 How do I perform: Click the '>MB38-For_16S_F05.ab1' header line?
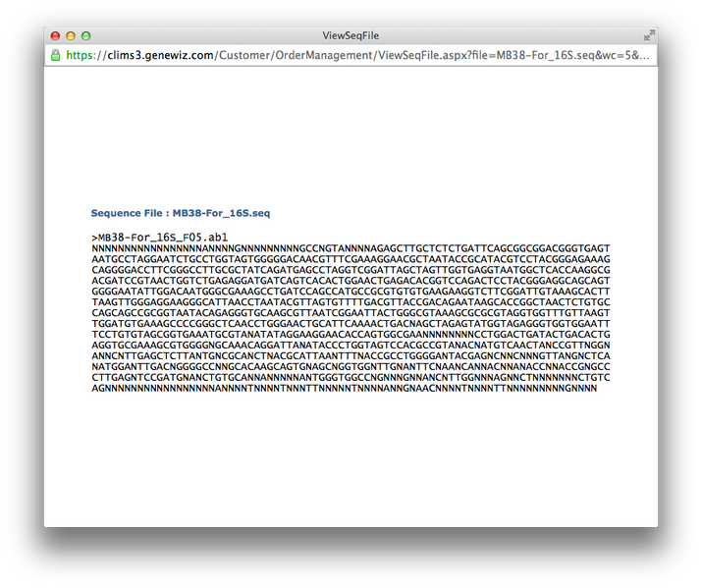coord(160,238)
